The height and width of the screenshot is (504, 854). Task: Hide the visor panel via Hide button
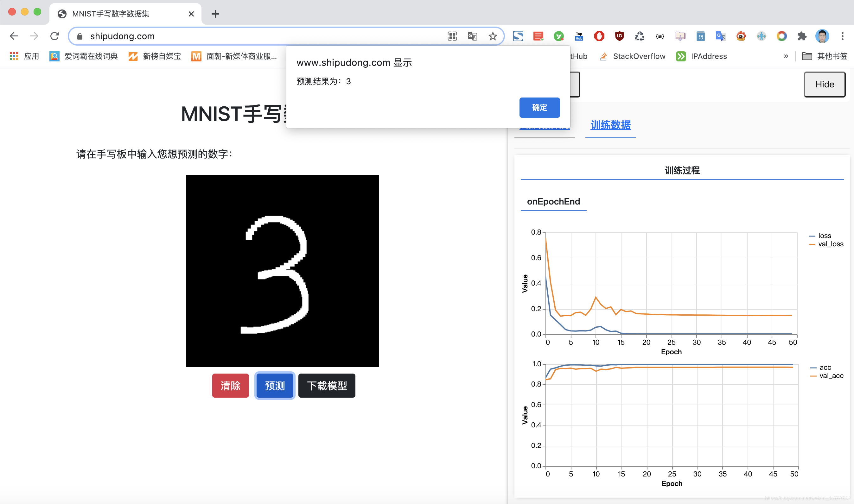(x=825, y=85)
